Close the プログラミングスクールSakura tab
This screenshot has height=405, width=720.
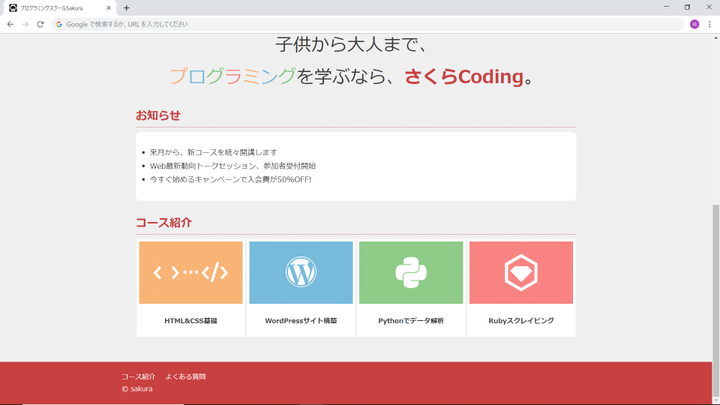(109, 8)
